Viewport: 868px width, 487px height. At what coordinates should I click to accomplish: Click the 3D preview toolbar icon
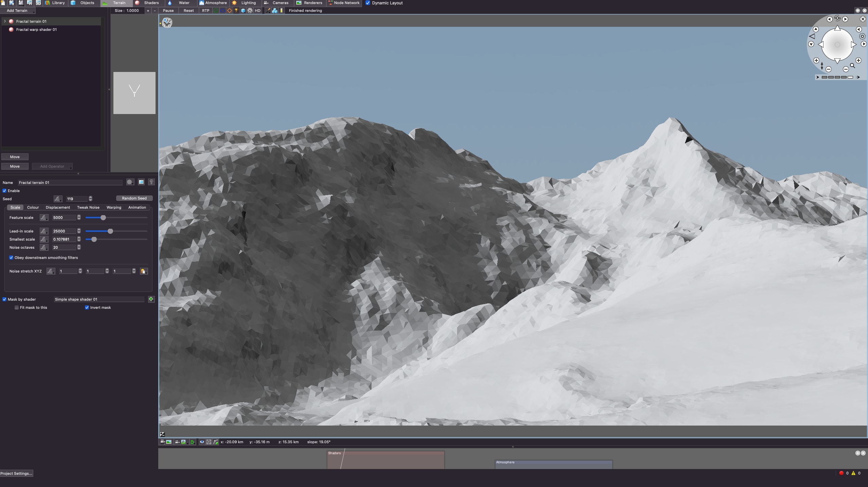coord(38,3)
